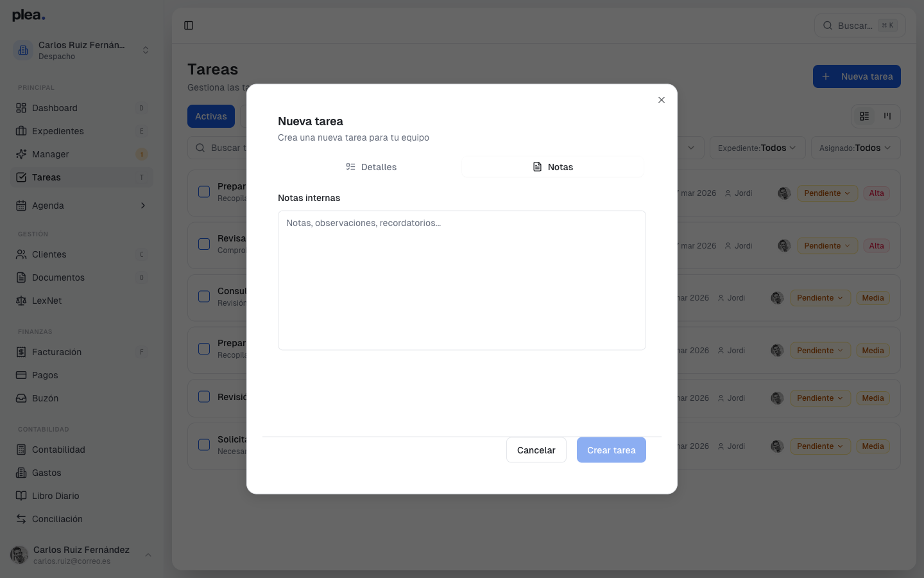Click the Crear tarea button

612,450
